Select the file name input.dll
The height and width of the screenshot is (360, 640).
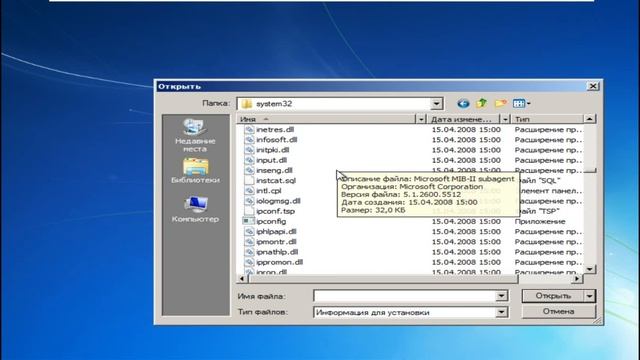point(271,160)
